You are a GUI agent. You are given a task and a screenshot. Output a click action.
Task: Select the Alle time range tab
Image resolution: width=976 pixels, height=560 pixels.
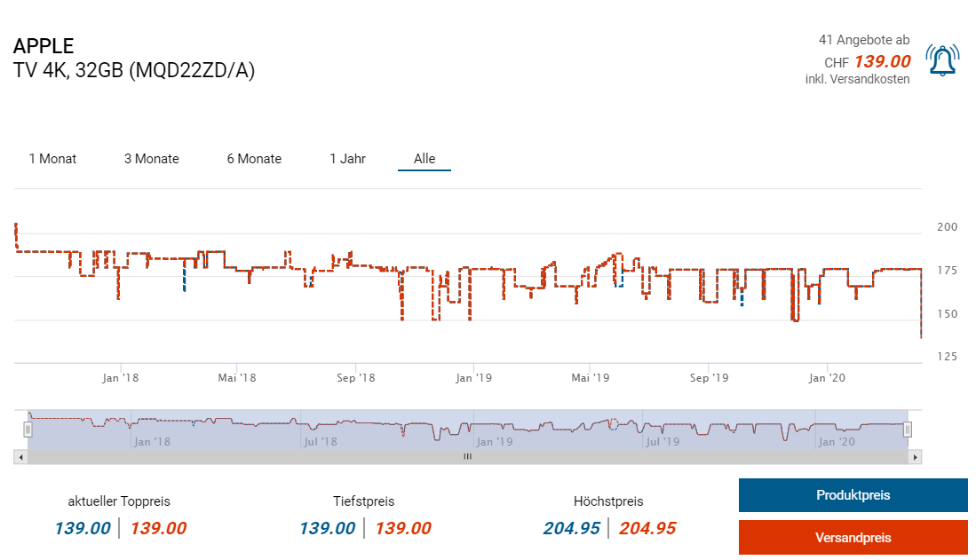(425, 159)
